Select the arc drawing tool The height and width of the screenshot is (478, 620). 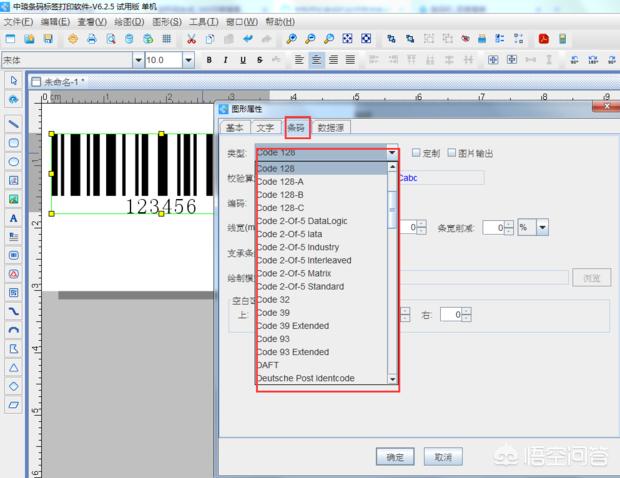pos(14,330)
